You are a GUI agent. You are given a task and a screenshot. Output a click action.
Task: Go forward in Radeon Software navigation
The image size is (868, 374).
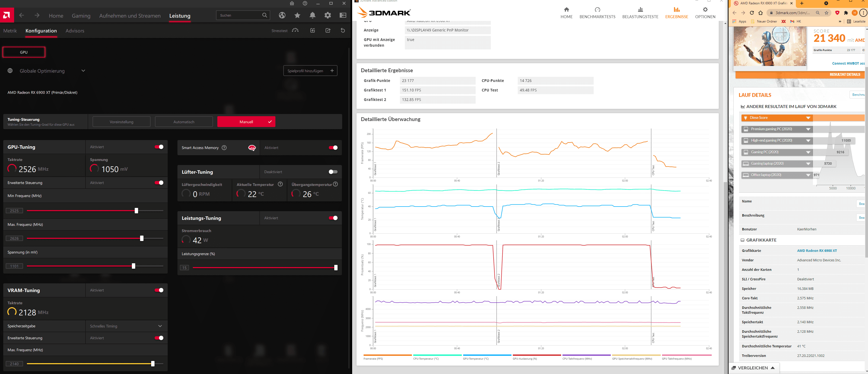point(37,15)
